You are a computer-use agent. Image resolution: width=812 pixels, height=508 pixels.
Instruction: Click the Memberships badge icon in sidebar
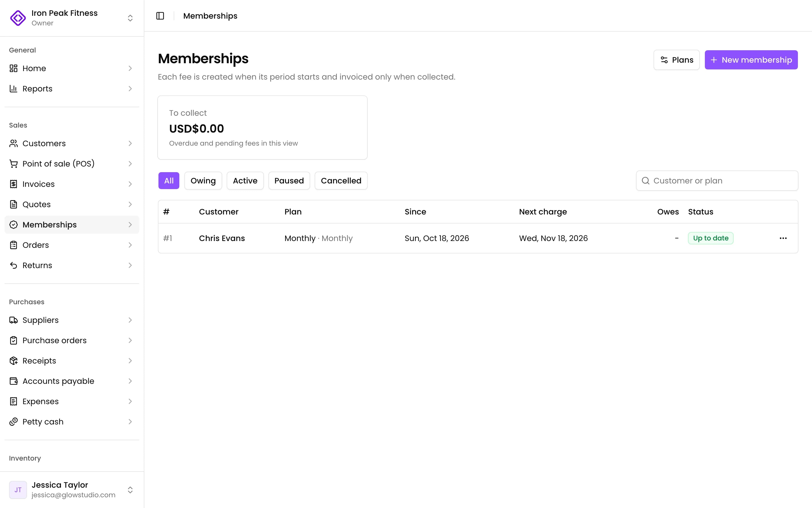point(14,225)
